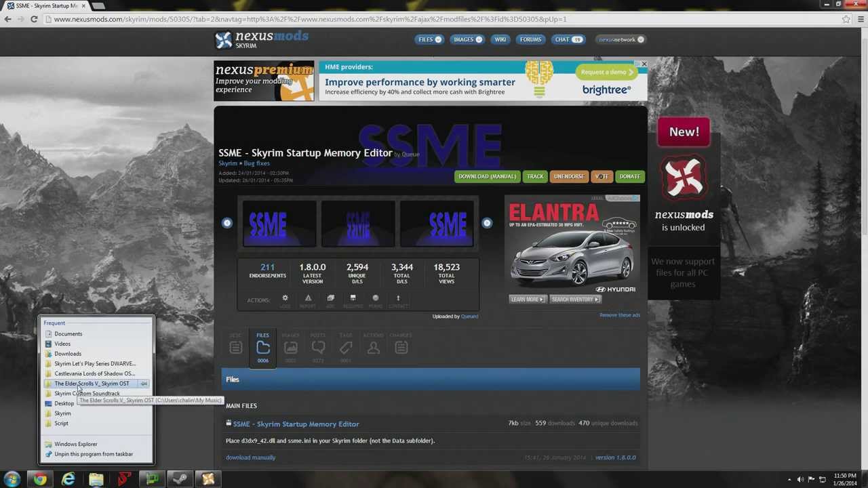Open the Forums nav link
Image resolution: width=868 pixels, height=488 pixels.
[x=530, y=39]
